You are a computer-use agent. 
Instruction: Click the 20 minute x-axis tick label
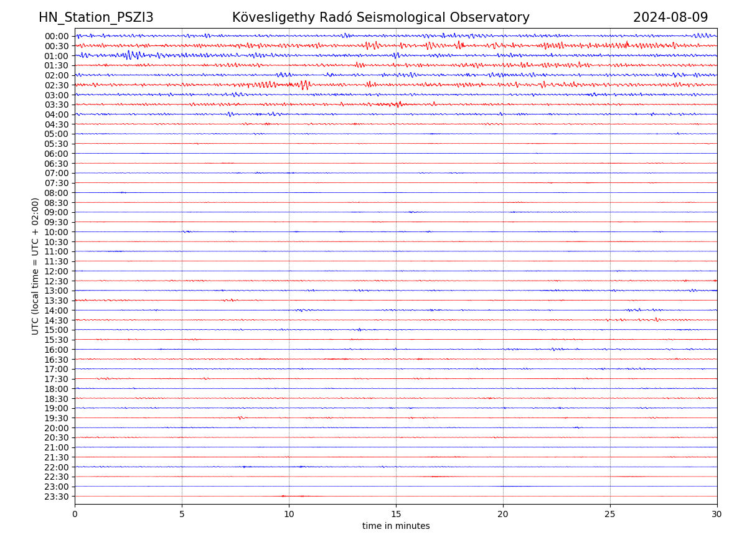503,515
